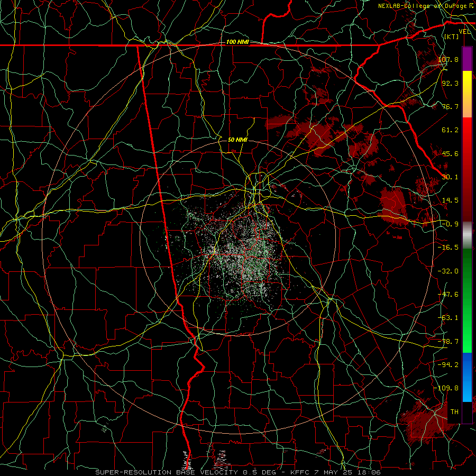Click the VEL legend title
The image size is (476, 476).
[464, 32]
